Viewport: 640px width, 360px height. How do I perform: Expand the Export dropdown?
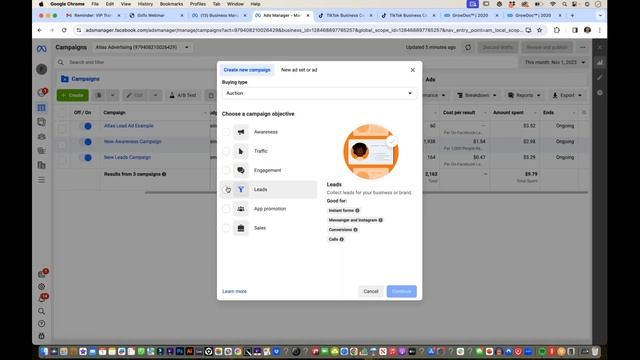pyautogui.click(x=567, y=95)
